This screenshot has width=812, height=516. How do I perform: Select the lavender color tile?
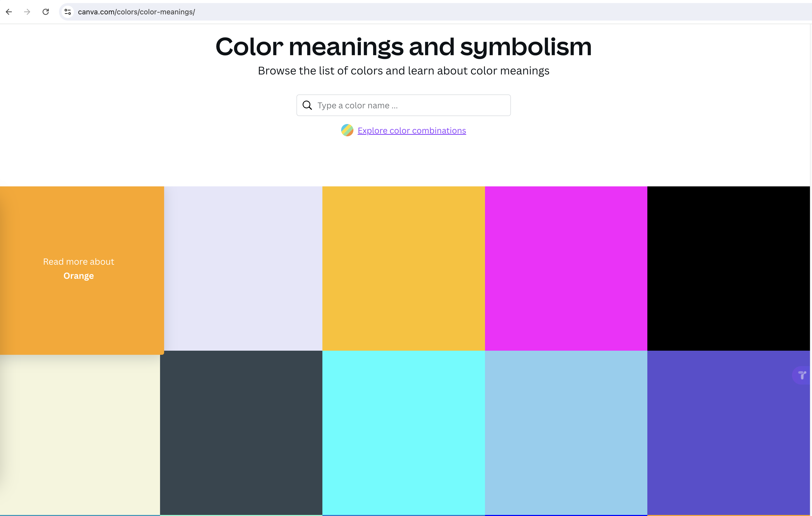[x=243, y=268]
